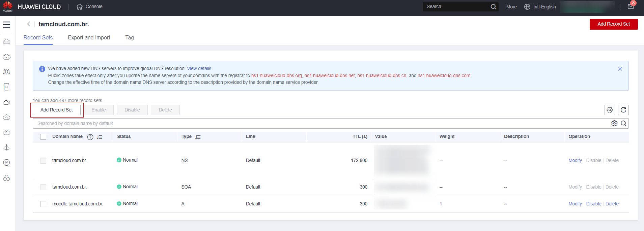Screen dimensions: 644x231
Task: Sort records by Domain Name
Action: (100, 137)
